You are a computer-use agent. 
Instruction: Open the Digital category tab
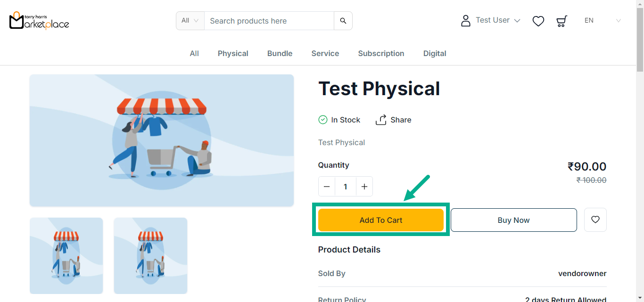435,54
